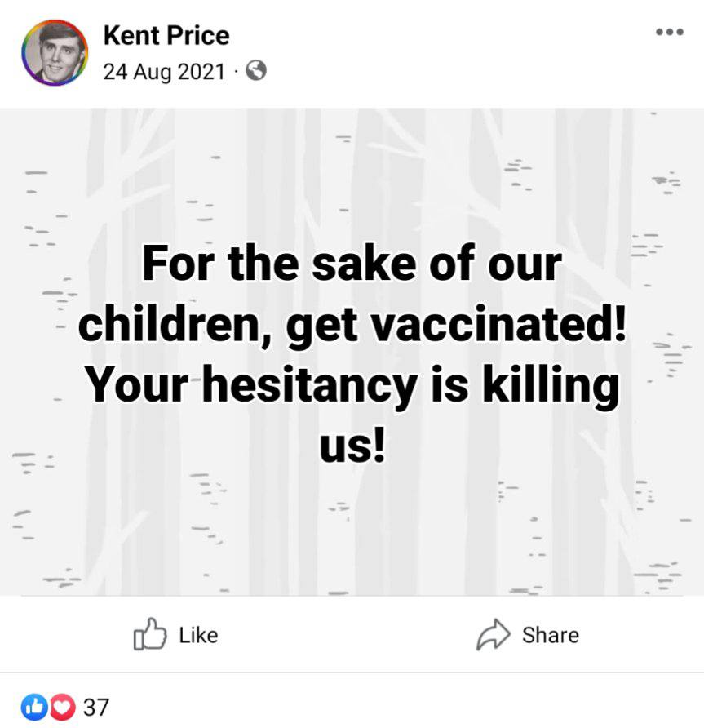Click the thumbs-up Like icon
This screenshot has width=704, height=728.
point(149,635)
